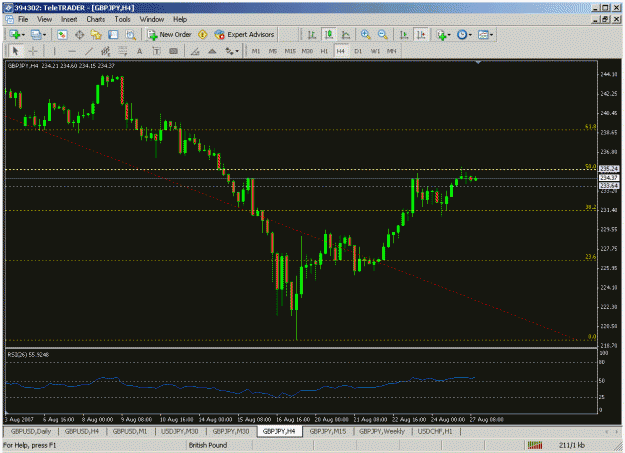Select the gray price label tool
The width and height of the screenshot is (625, 453).
click(x=173, y=51)
